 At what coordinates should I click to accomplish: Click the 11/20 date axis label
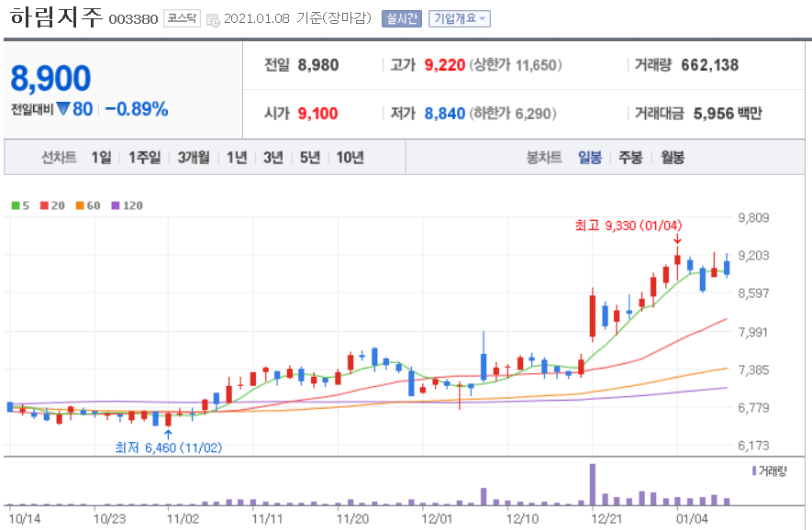352,519
